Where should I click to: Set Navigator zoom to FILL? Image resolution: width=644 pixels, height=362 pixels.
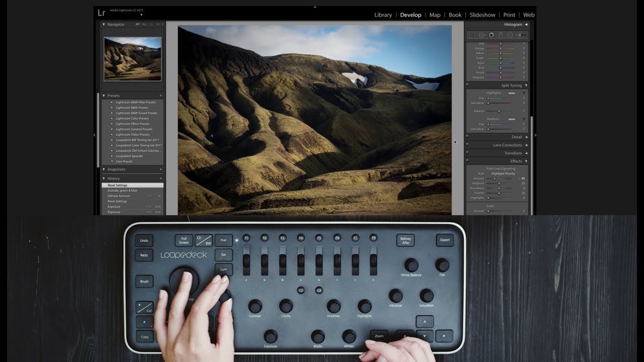click(x=144, y=24)
